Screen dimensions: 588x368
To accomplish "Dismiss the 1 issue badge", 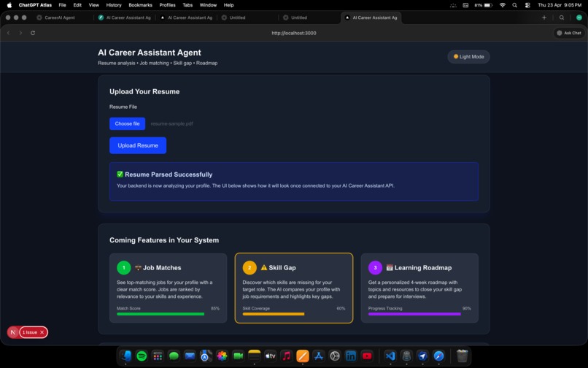I will coord(42,332).
